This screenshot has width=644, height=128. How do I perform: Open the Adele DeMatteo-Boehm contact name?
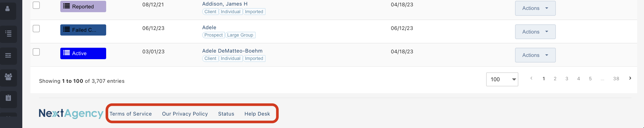[232, 51]
